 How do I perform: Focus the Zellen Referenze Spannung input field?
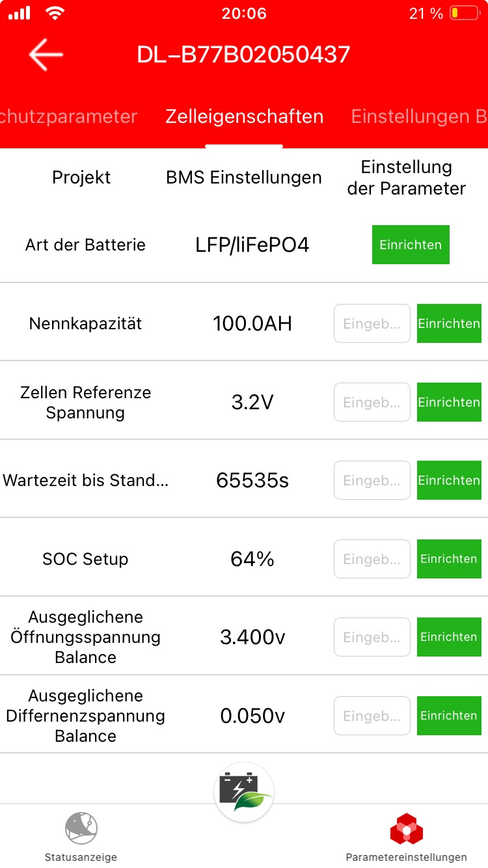[372, 402]
